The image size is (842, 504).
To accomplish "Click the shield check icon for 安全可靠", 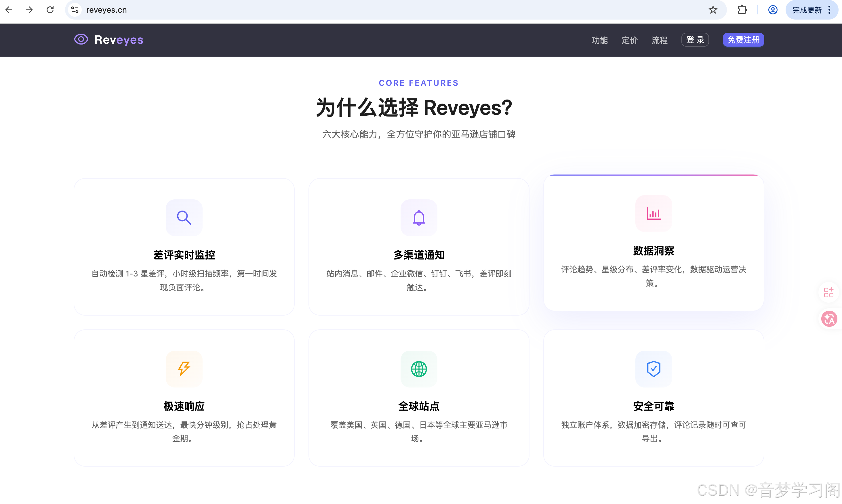I will pos(654,369).
